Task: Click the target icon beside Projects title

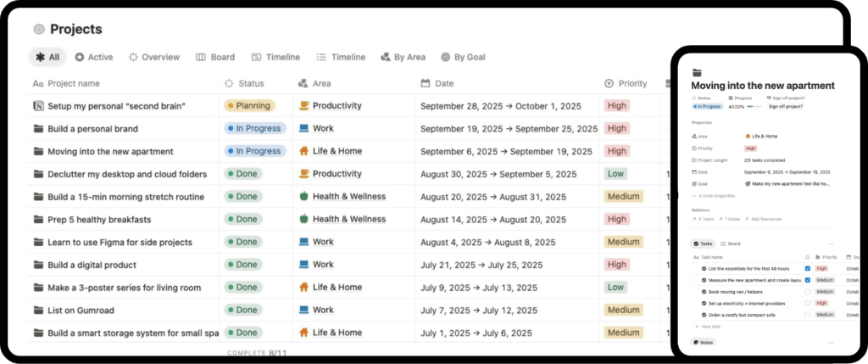Action: coord(39,30)
